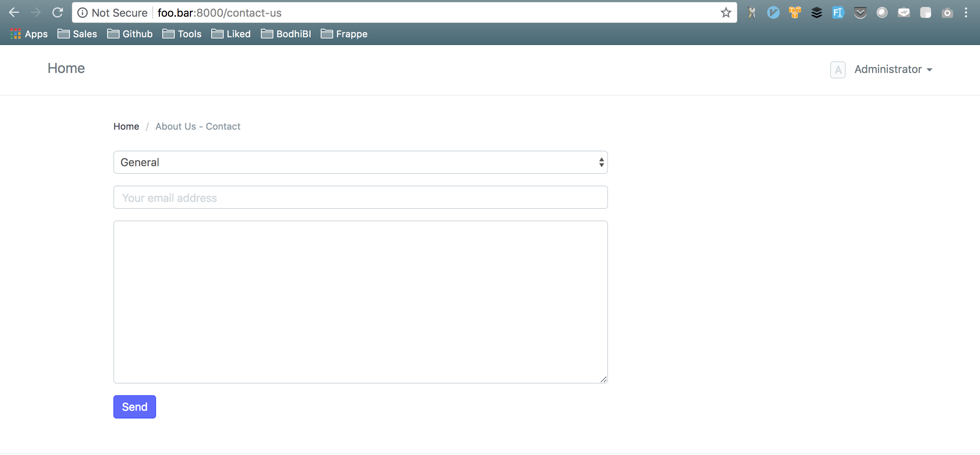Open the Liked bookmarks folder

pos(231,34)
